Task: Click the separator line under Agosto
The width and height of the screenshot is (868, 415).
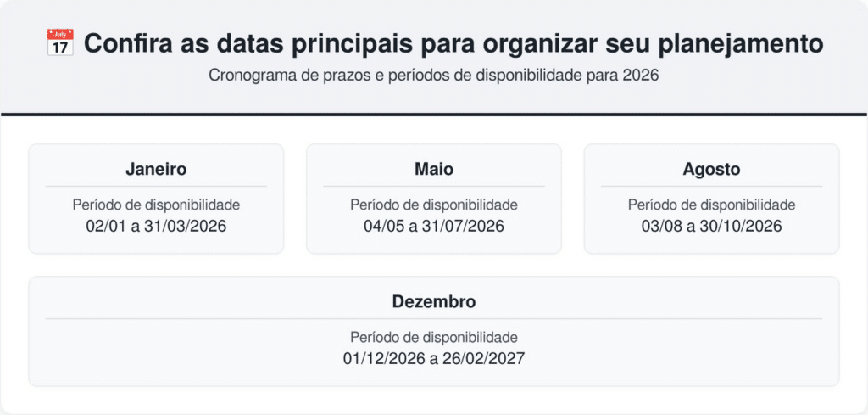Action: coord(711,186)
